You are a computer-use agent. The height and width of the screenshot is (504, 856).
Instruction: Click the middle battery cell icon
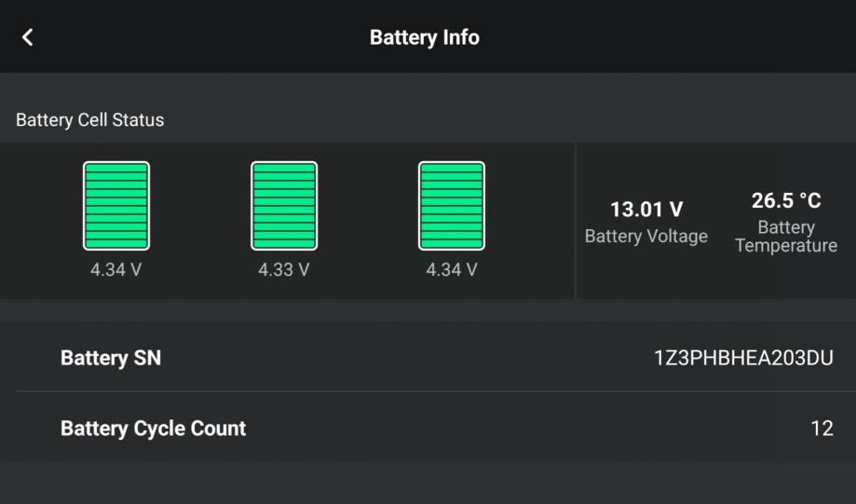coord(284,206)
